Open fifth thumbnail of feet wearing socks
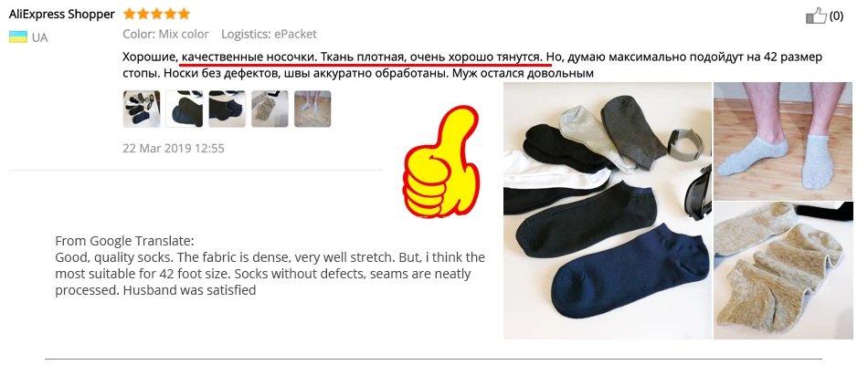Screen dimensions: 868x365 pos(312,109)
